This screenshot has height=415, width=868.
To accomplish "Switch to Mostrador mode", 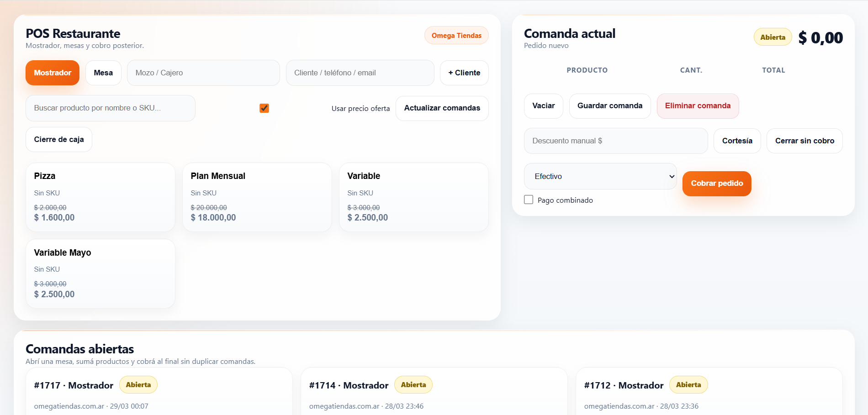I will 53,73.
